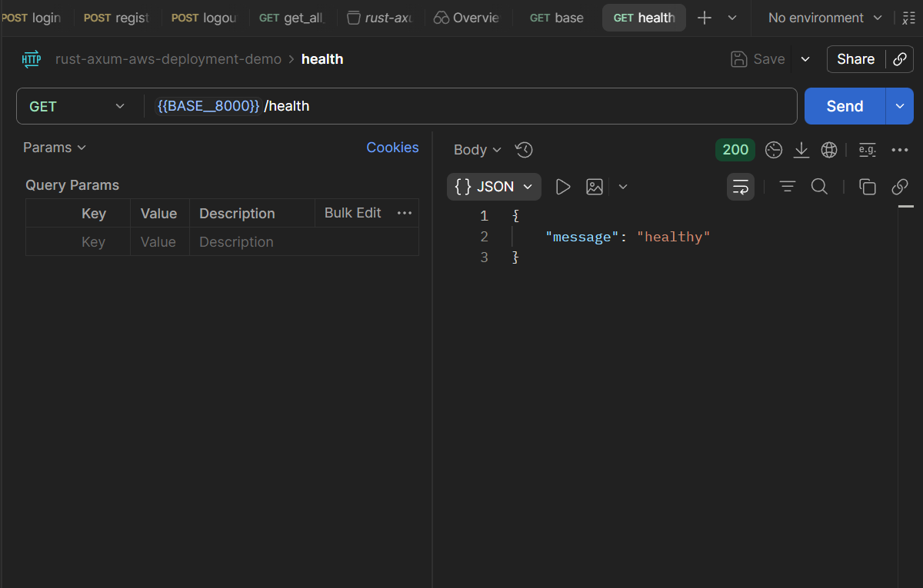Expand the Save options chevron
923x588 pixels.
(x=805, y=59)
